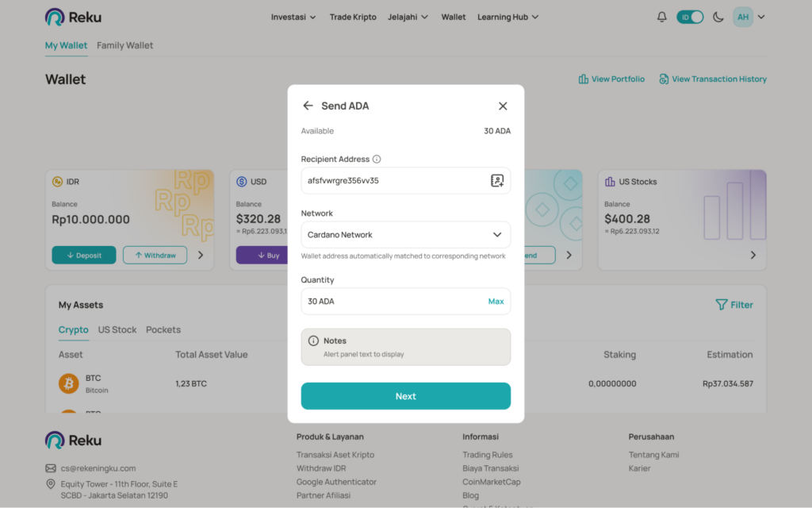Viewport: 812px width, 508px height.
Task: Open notifications bell
Action: 662,17
